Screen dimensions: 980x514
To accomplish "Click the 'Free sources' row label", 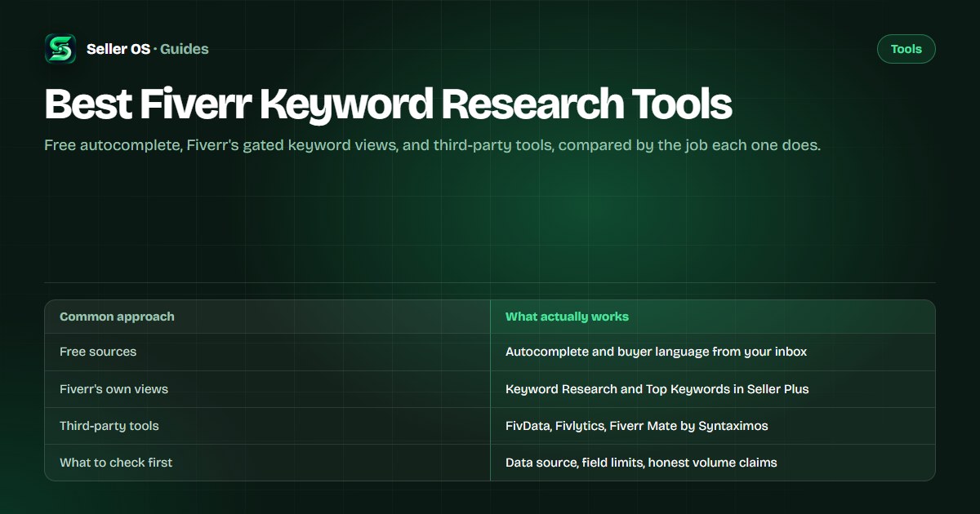I will [98, 352].
